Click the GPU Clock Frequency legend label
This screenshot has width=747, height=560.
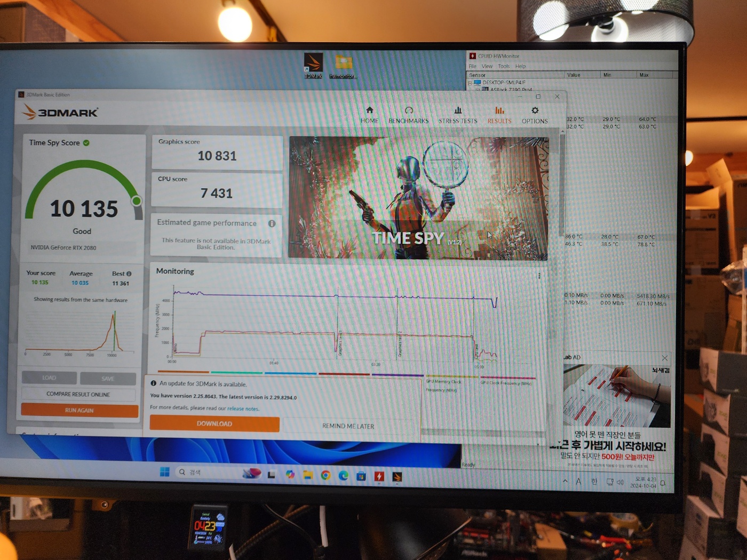coord(506,382)
